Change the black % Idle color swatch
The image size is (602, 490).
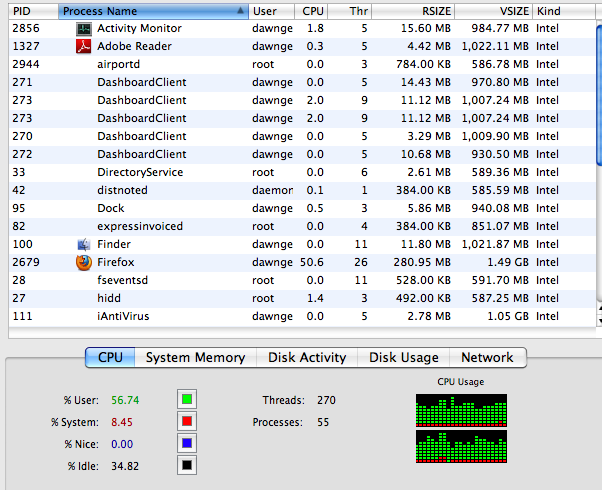click(x=187, y=465)
